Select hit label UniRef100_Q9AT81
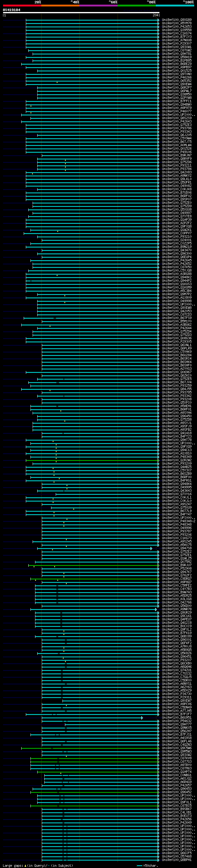197x868 pixels. pos(177,54)
